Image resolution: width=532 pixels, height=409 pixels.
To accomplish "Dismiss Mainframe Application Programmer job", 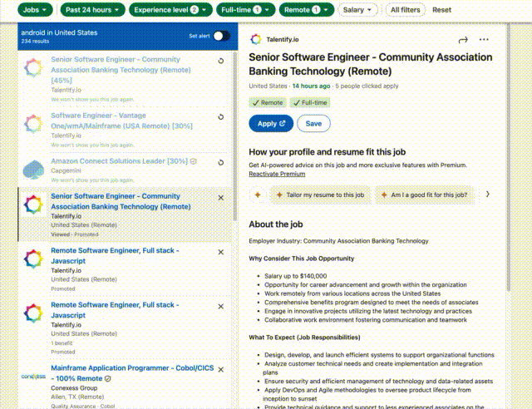I will pyautogui.click(x=221, y=369).
